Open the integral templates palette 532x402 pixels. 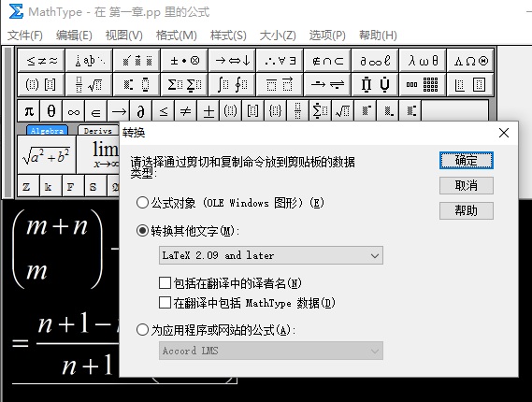(x=233, y=84)
